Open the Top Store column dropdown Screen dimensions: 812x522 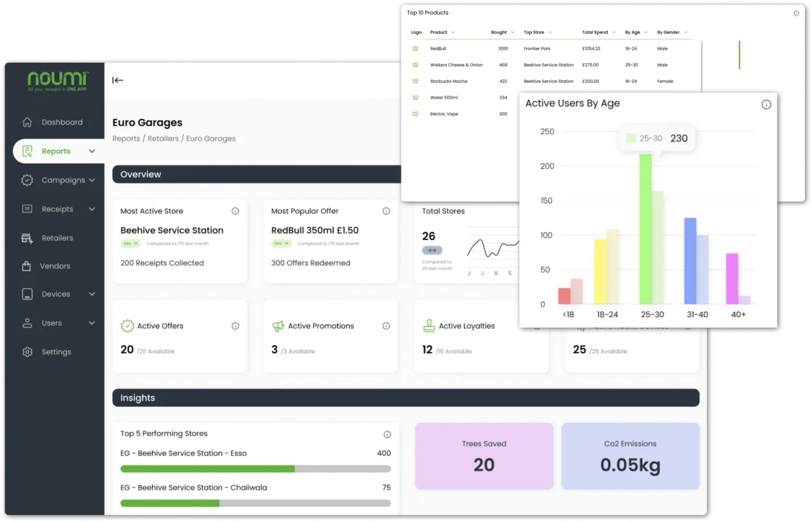[x=550, y=32]
